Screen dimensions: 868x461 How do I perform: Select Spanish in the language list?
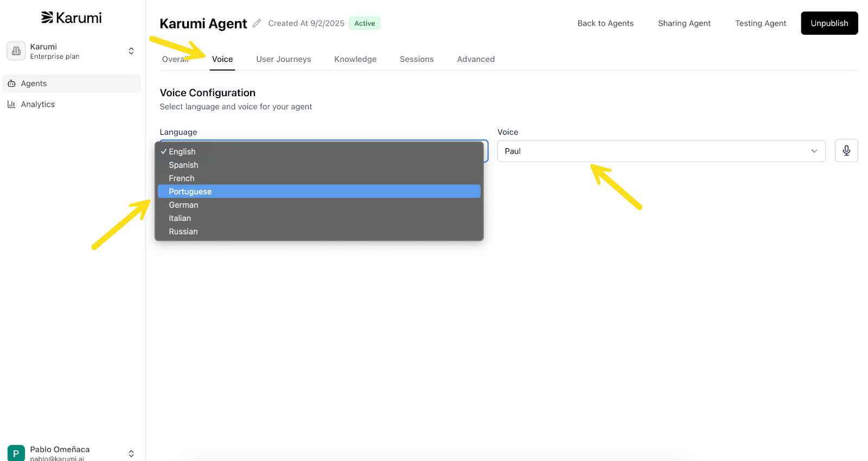(319, 165)
